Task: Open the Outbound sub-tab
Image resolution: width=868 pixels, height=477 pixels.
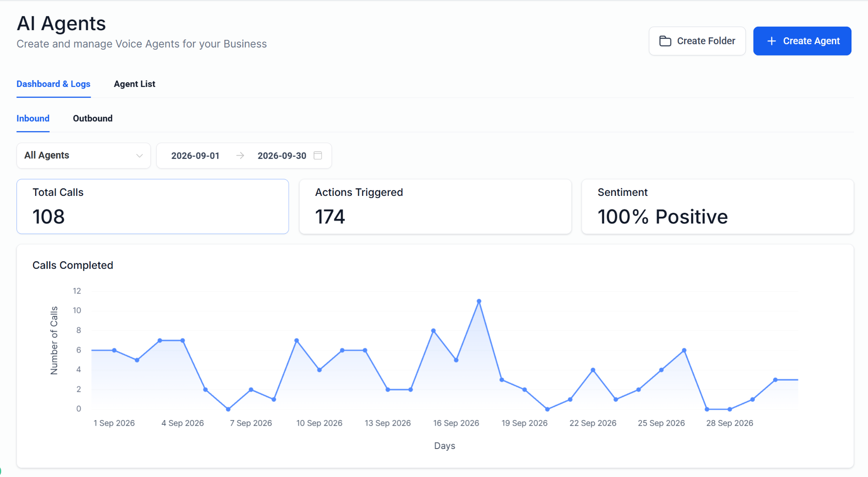Action: coord(92,118)
